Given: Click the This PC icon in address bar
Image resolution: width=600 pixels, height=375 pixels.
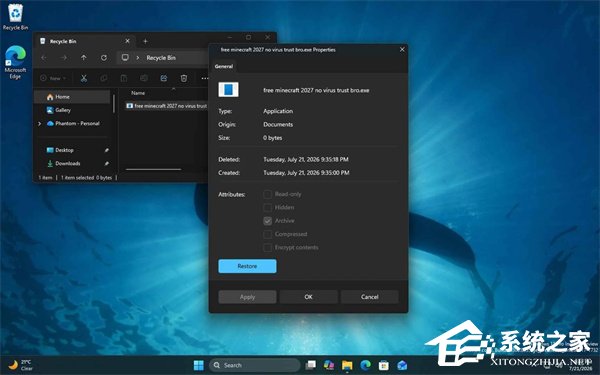Looking at the screenshot, I should [x=125, y=58].
